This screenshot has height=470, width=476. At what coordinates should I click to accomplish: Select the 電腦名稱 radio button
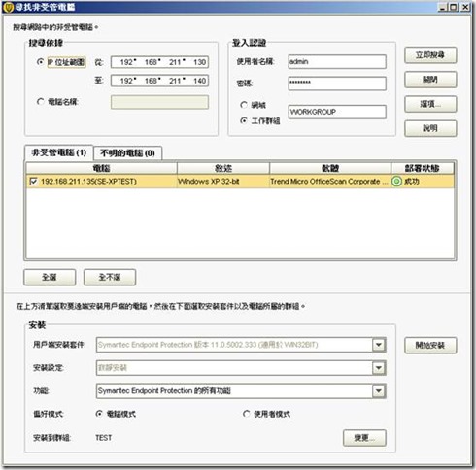40,102
